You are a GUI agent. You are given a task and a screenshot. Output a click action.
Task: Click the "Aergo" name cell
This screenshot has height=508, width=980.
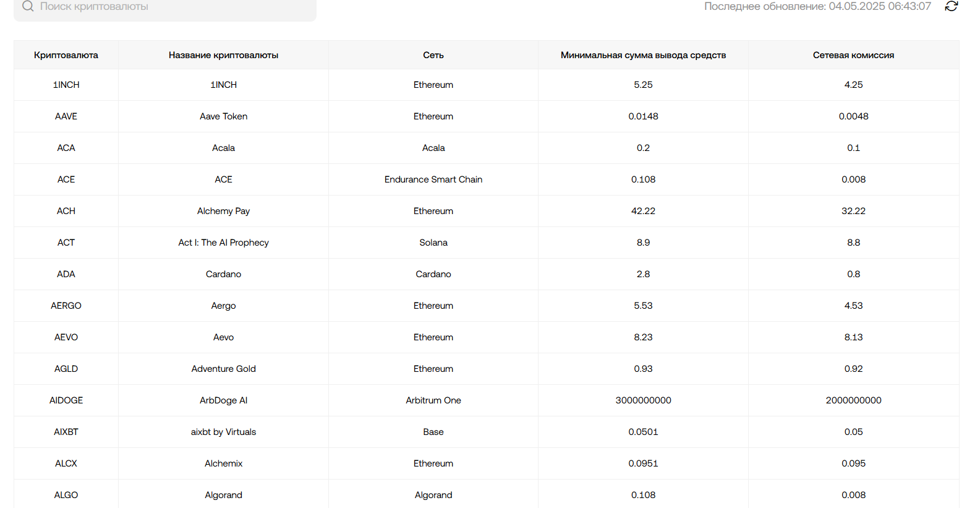(223, 306)
